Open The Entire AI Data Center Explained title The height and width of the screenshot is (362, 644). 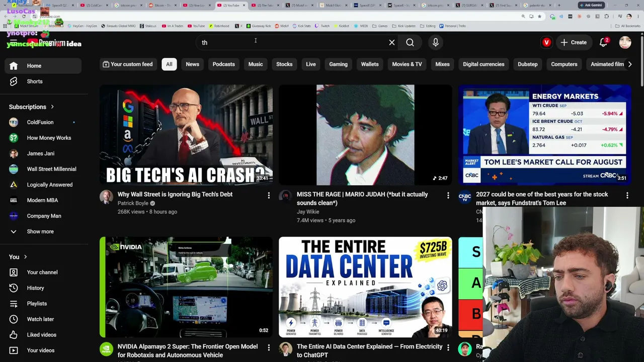(370, 350)
